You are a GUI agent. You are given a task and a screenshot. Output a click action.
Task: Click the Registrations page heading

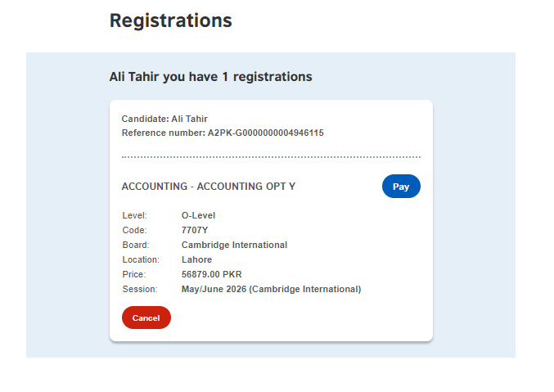point(170,21)
